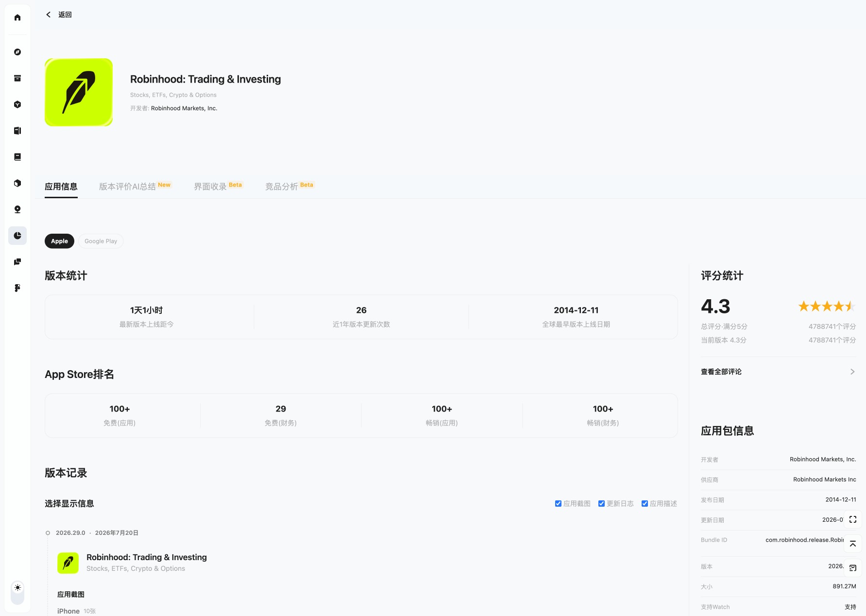Expand the 2026.29.0 version timeline marker

click(x=48, y=533)
